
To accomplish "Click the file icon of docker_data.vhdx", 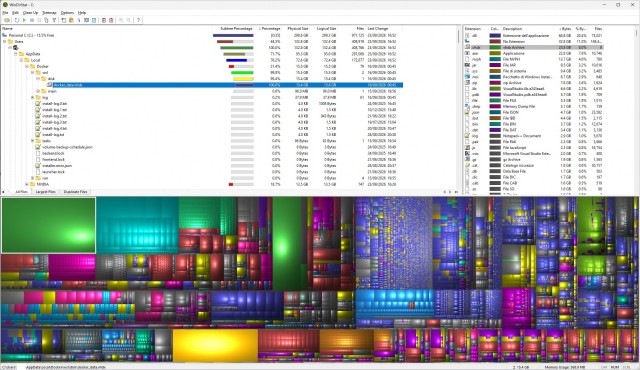I will pos(49,85).
